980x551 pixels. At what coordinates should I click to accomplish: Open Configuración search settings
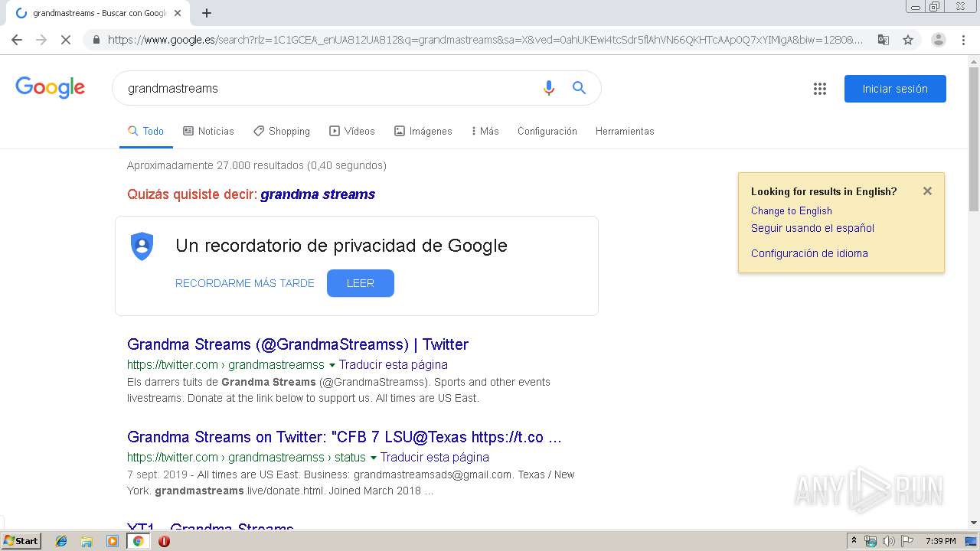(547, 131)
